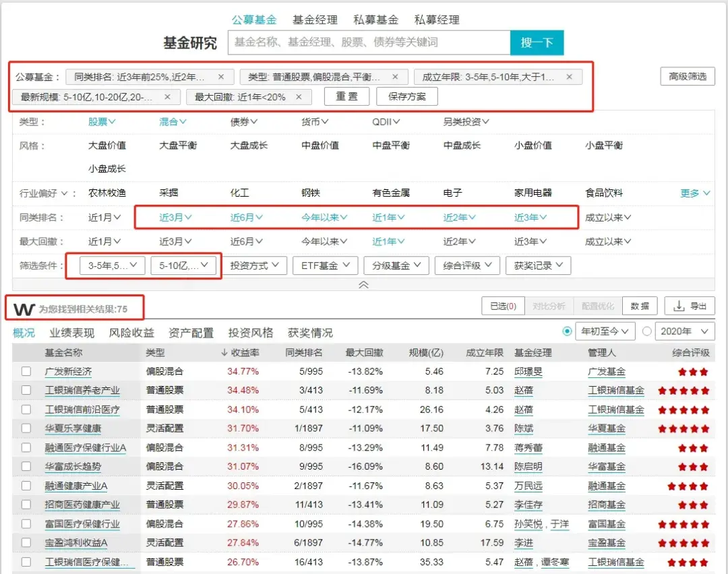Open the 5-10亿 fund size dropdown
This screenshot has width=728, height=574.
(x=183, y=265)
